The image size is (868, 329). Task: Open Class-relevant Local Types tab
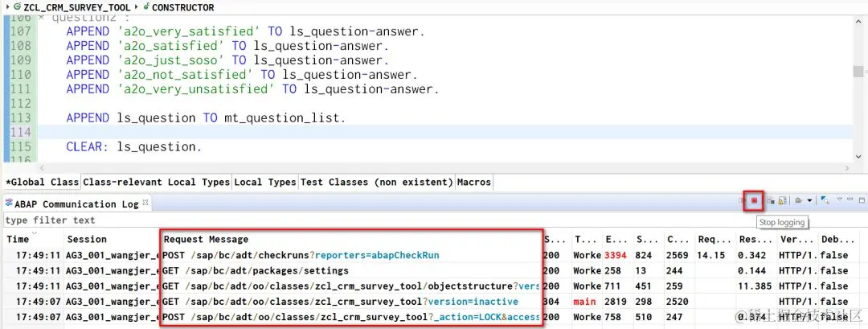(x=156, y=182)
